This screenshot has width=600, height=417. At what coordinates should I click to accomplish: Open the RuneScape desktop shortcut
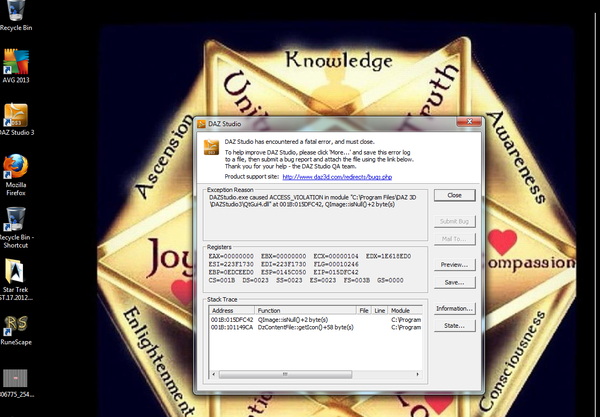(16, 331)
